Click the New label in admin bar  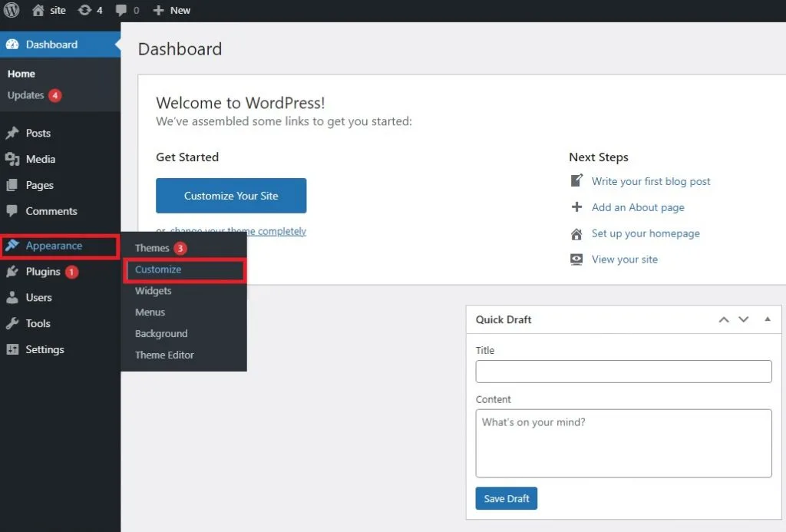(180, 10)
